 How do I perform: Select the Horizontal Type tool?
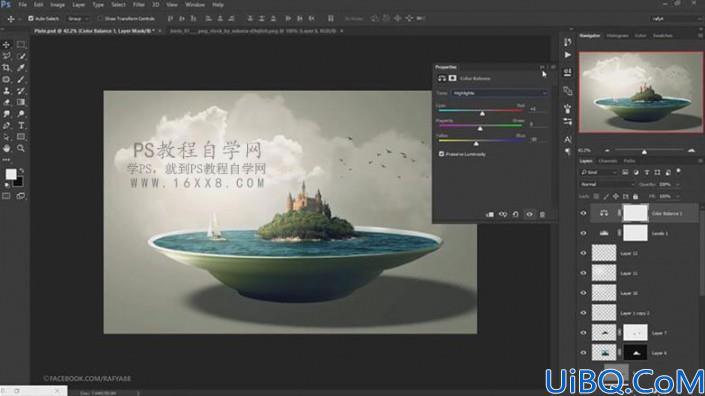point(21,125)
